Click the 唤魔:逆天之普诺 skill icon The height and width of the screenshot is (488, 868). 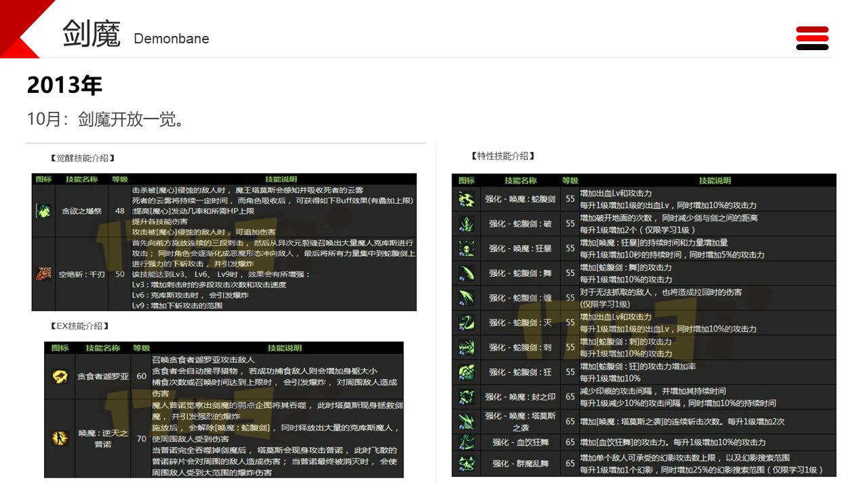[60, 439]
